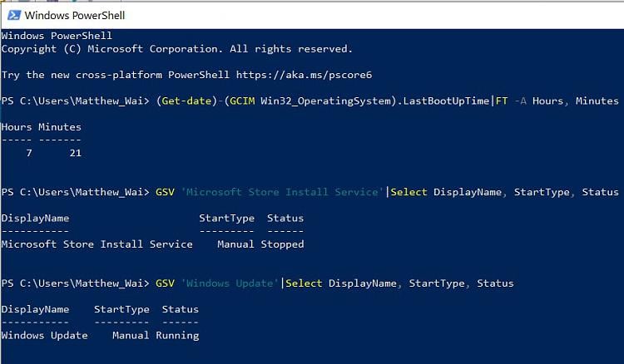Image resolution: width=624 pixels, height=364 pixels.
Task: Click the Copyright Microsoft Corporation line
Action: pyautogui.click(x=176, y=49)
